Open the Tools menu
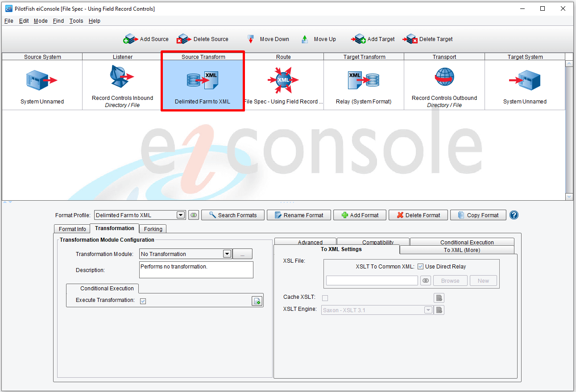 coord(76,21)
